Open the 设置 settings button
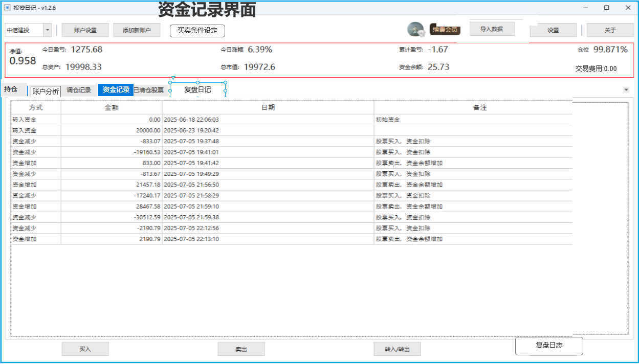This screenshot has height=364, width=639. coord(553,30)
